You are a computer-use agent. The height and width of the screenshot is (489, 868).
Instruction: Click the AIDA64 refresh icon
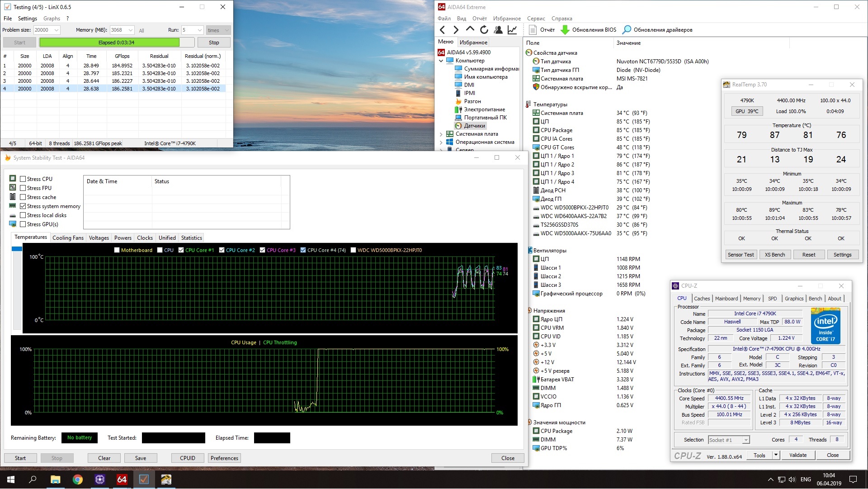pyautogui.click(x=484, y=30)
